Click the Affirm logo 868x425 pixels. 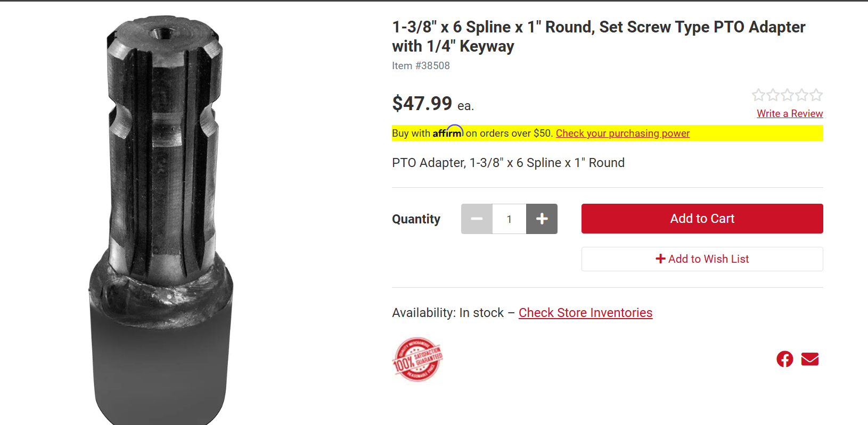coord(447,132)
